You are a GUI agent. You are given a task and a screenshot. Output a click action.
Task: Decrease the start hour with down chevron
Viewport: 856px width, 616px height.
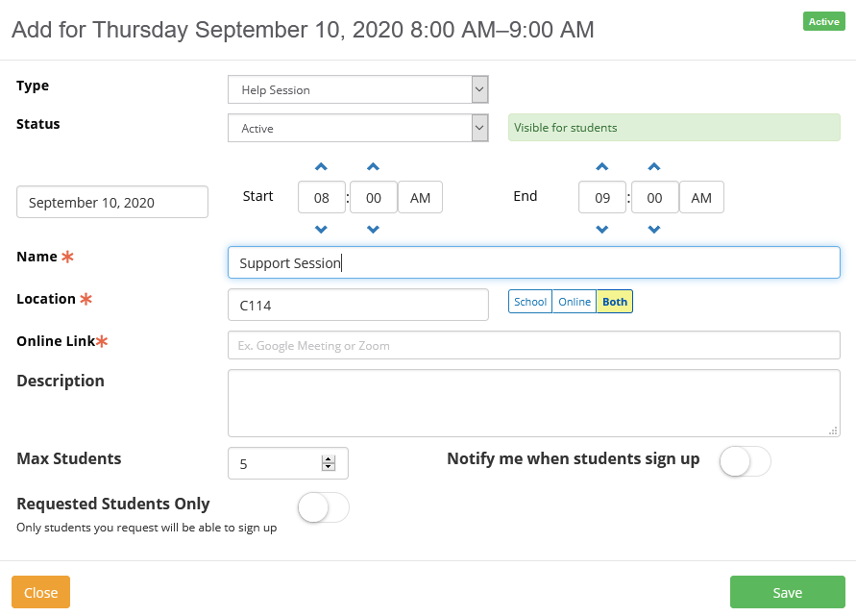(x=322, y=229)
